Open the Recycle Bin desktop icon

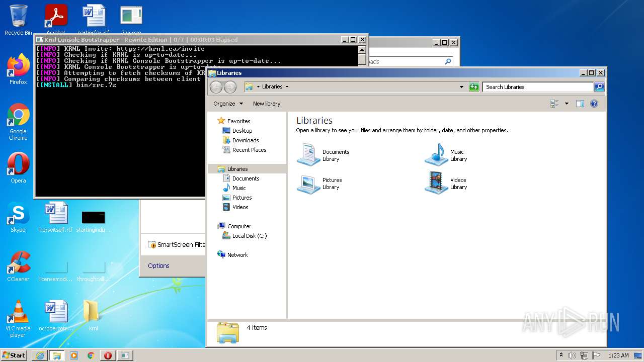[18, 19]
